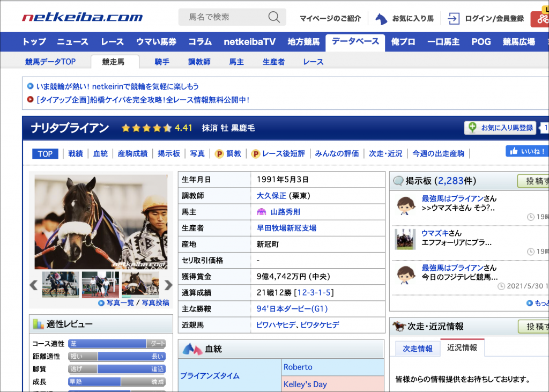Screen dimensions: 549x392
Task: Open the 94'日本ダービー(G1) race link
Action: (x=292, y=309)
